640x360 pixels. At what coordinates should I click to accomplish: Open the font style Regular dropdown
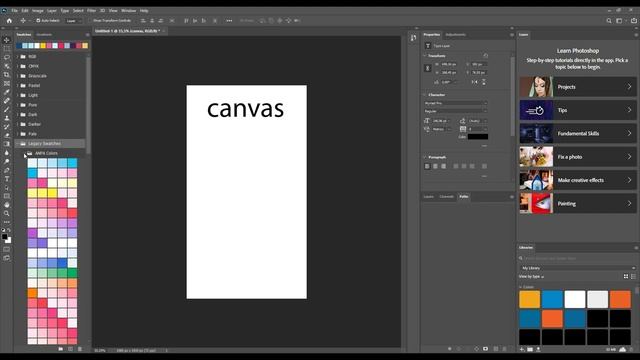[x=456, y=111]
